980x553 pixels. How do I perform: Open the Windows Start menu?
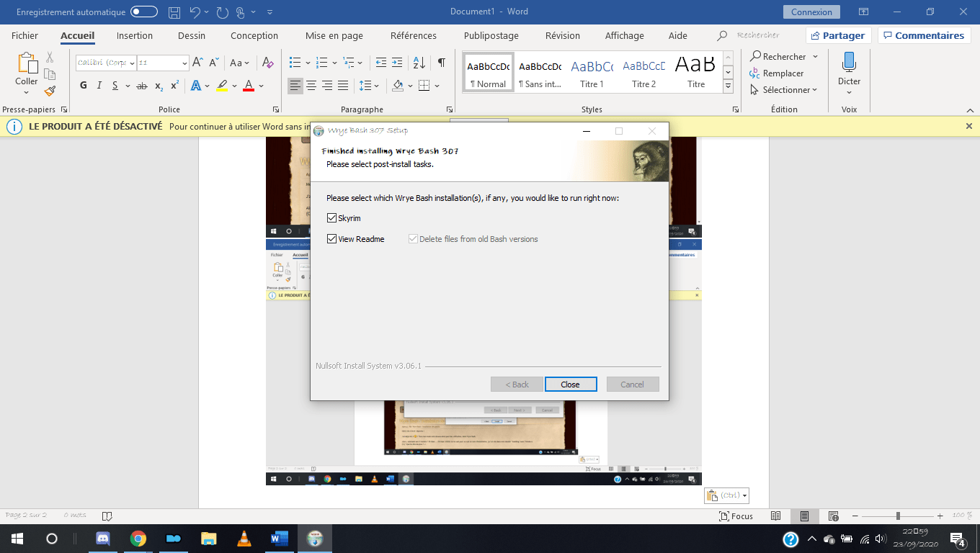[x=17, y=539]
